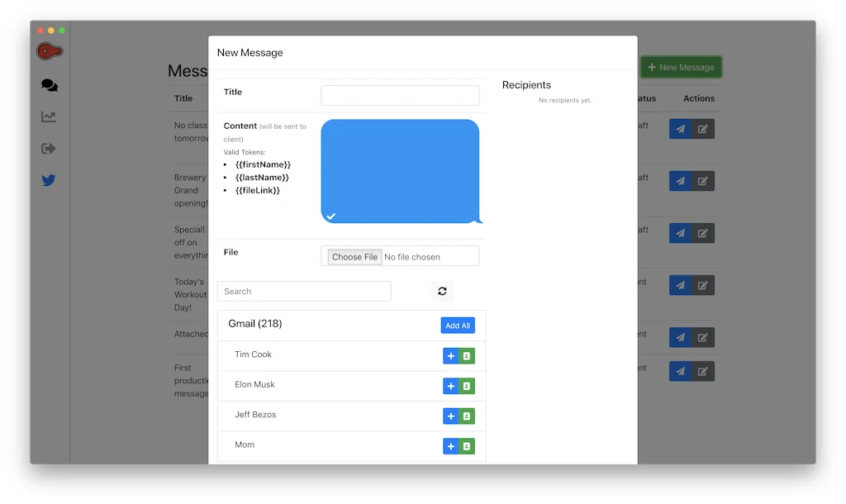Click 'No recipients yet.' text
The width and height of the screenshot is (846, 504).
[565, 100]
